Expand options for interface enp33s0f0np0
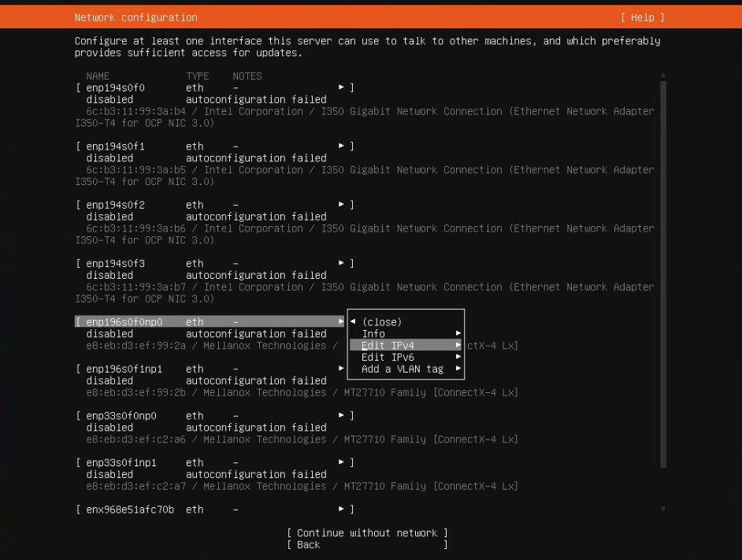This screenshot has width=742, height=560. point(340,415)
